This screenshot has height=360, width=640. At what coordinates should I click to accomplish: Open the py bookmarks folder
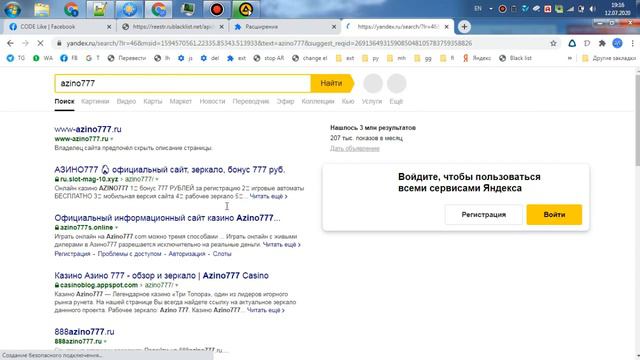point(371,58)
